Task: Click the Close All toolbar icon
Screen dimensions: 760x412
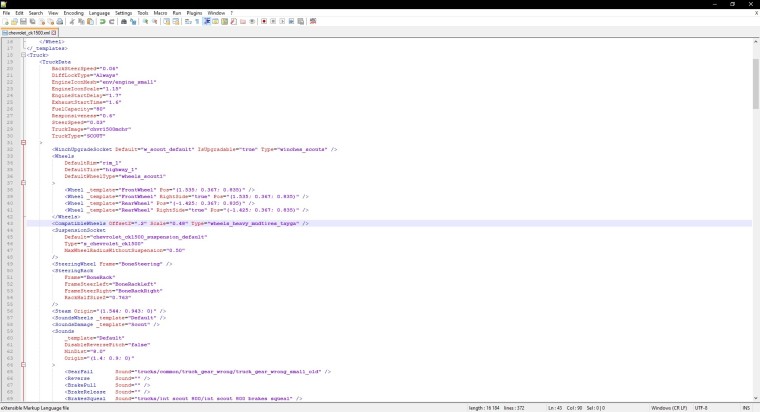Action: pos(50,21)
